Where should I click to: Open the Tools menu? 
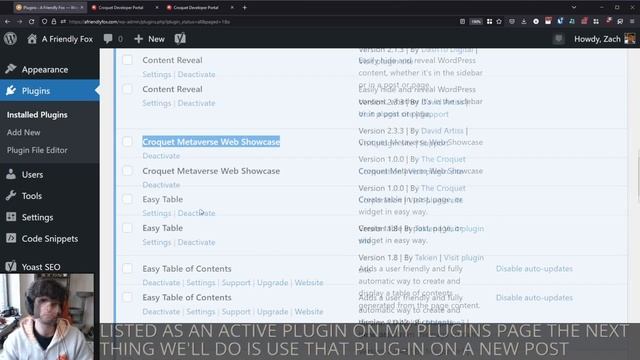tap(49, 196)
